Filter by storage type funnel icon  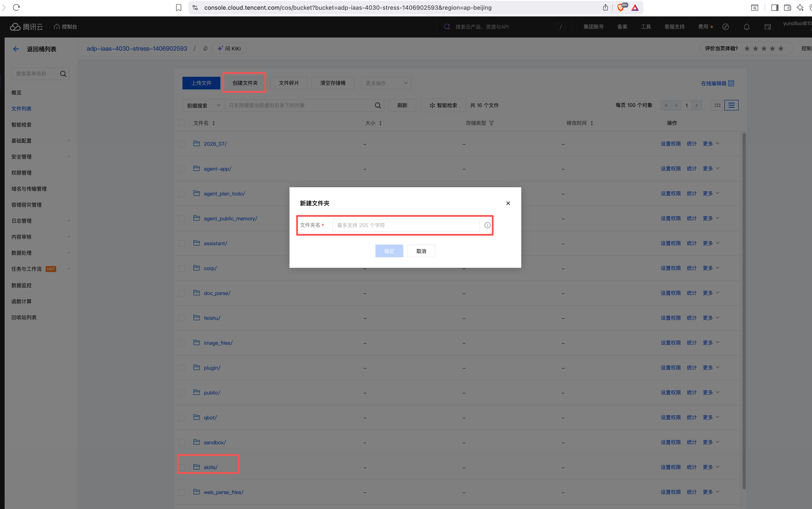click(492, 123)
